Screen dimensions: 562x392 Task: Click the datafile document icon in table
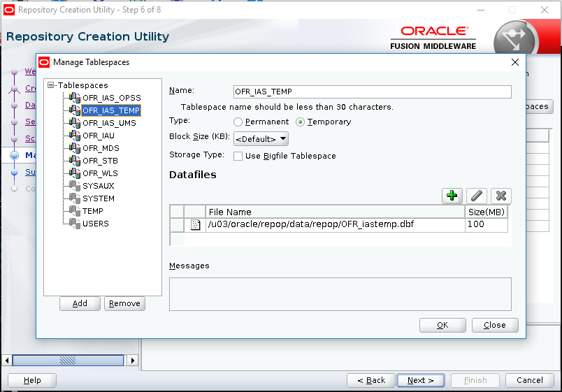tap(195, 225)
